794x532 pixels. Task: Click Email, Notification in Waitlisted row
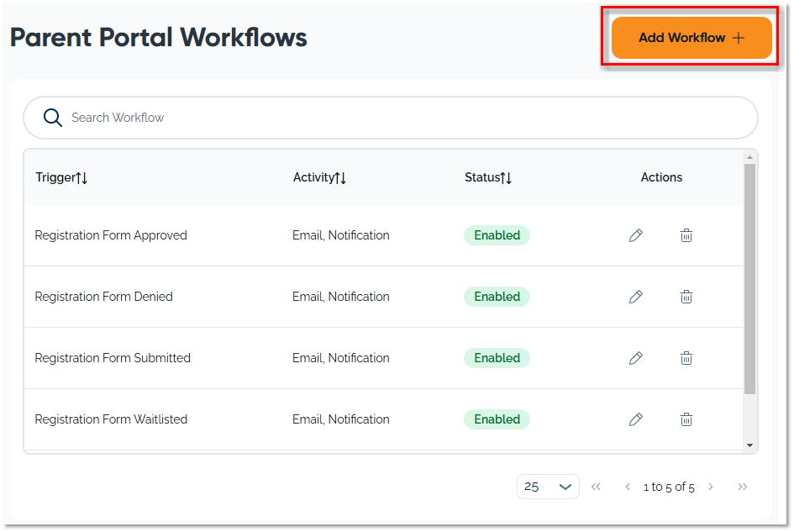(x=341, y=419)
